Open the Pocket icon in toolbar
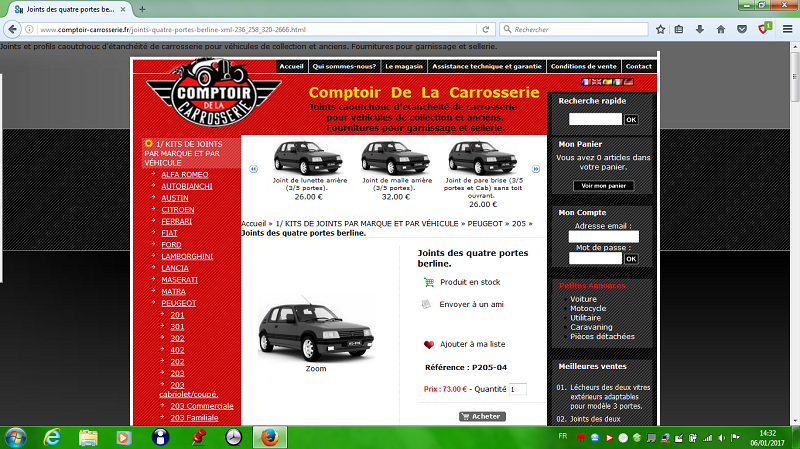Image resolution: width=800 pixels, height=449 pixels. (742, 30)
